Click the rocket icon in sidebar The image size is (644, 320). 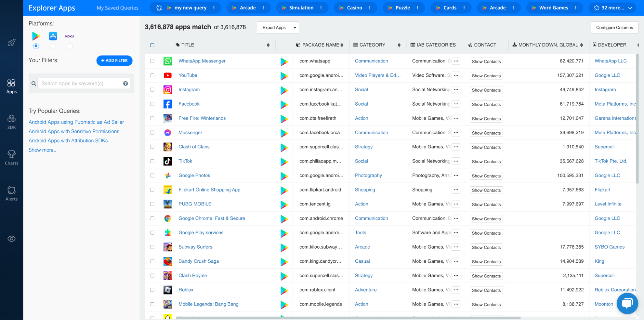[x=12, y=42]
